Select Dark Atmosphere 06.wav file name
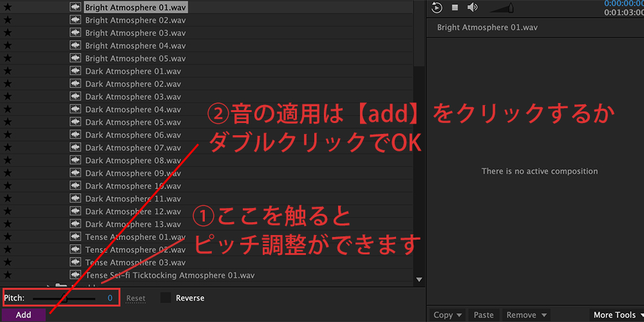 click(x=133, y=135)
